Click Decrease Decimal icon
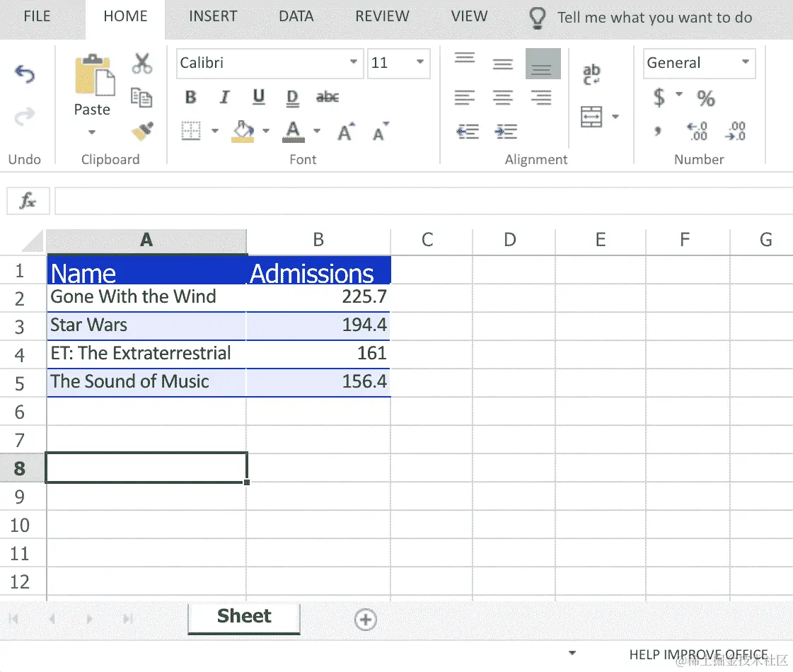 (x=735, y=131)
